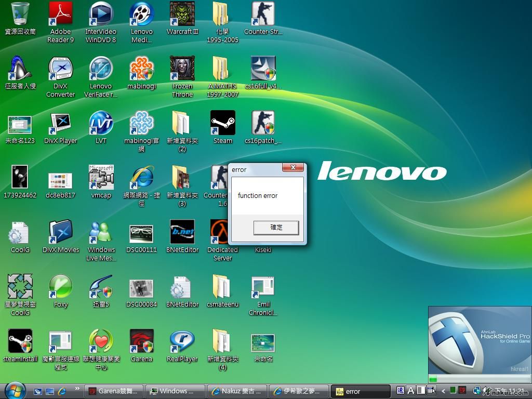This screenshot has height=399, width=532.
Task: Click the language bar 速 input icon
Action: [401, 391]
